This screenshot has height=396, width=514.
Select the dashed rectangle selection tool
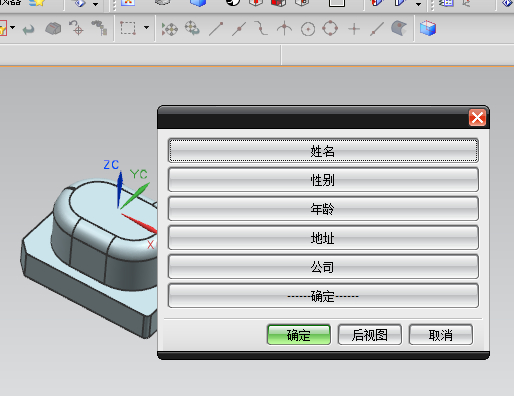[128, 28]
